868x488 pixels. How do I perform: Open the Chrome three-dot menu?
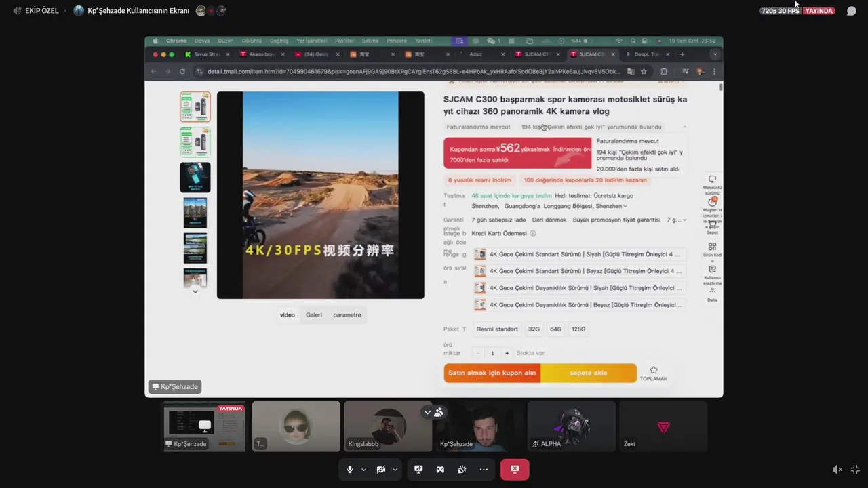coord(714,71)
